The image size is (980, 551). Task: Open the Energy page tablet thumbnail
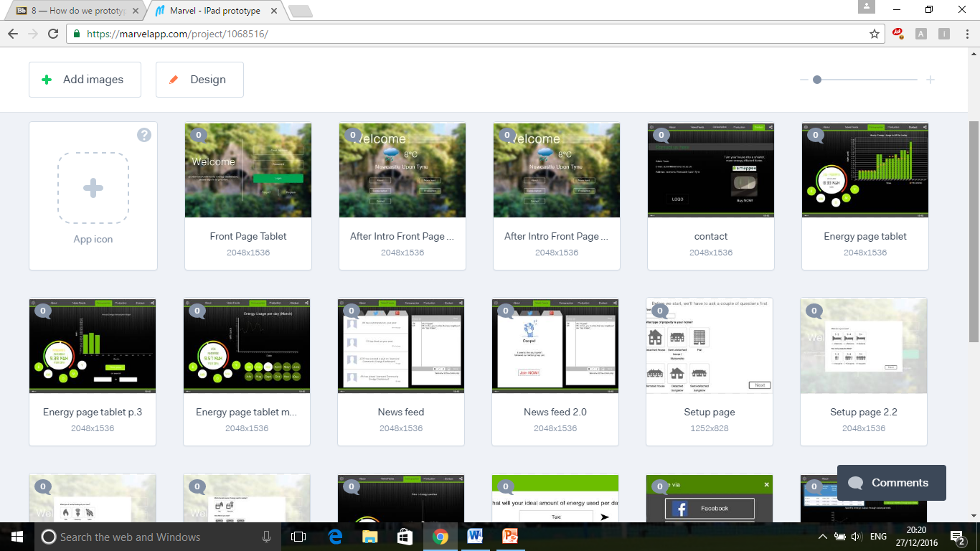(x=864, y=170)
